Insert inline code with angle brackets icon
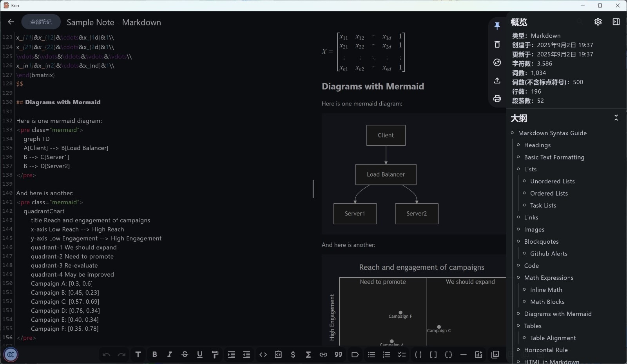This screenshot has width=627, height=364. tap(263, 355)
